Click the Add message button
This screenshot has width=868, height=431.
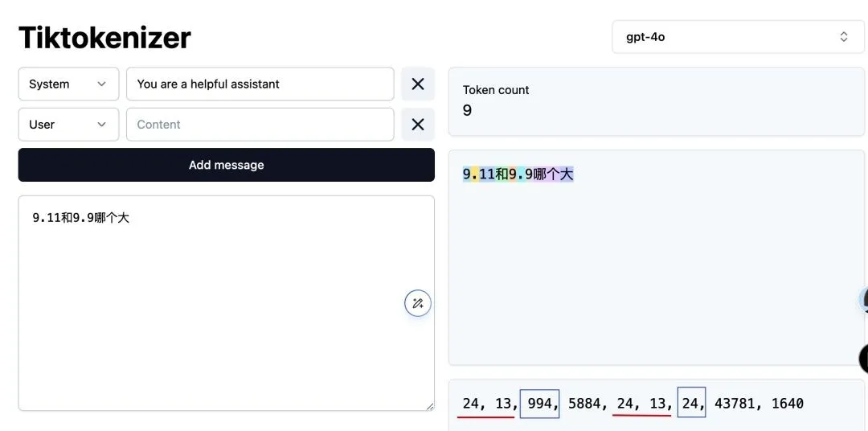[x=227, y=165]
